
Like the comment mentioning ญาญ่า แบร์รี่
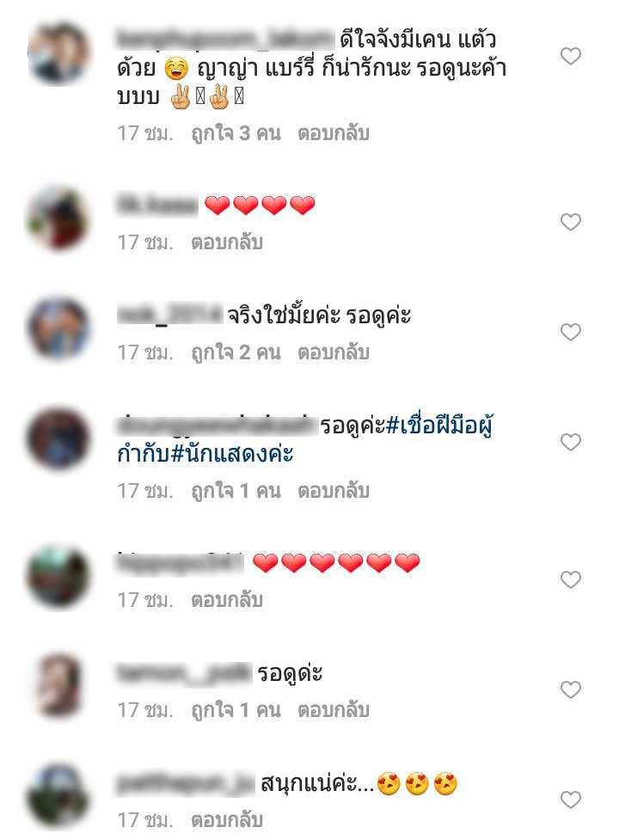[x=570, y=56]
